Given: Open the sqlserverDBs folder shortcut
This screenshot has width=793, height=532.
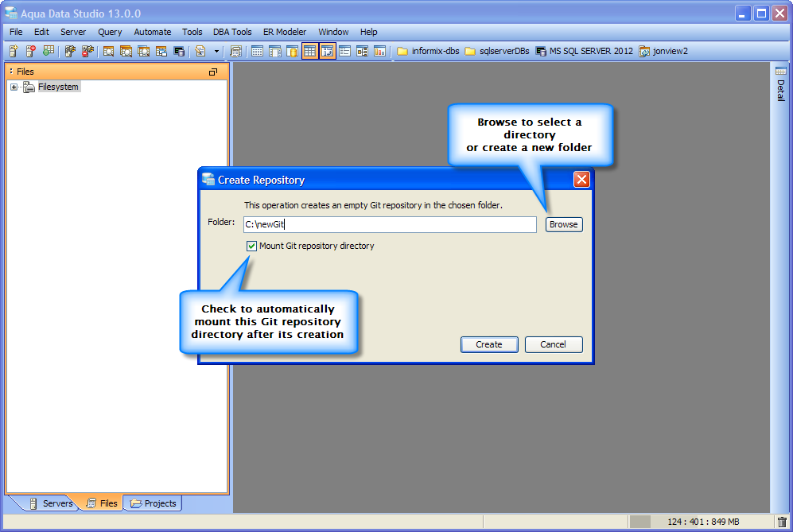Looking at the screenshot, I should point(496,51).
